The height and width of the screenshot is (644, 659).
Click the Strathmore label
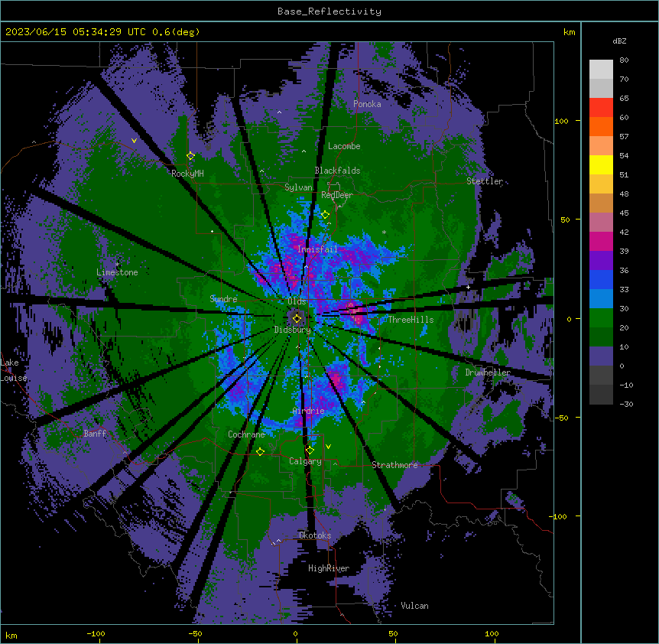click(394, 465)
